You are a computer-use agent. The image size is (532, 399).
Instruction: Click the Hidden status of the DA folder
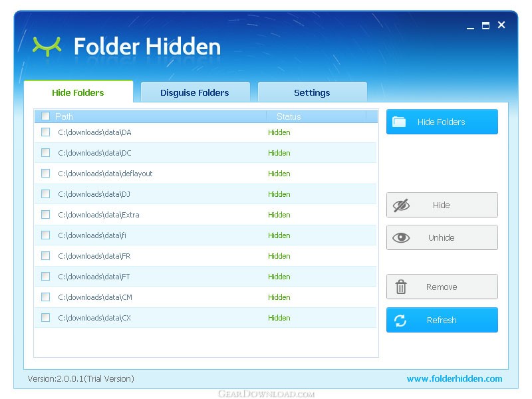click(x=279, y=132)
